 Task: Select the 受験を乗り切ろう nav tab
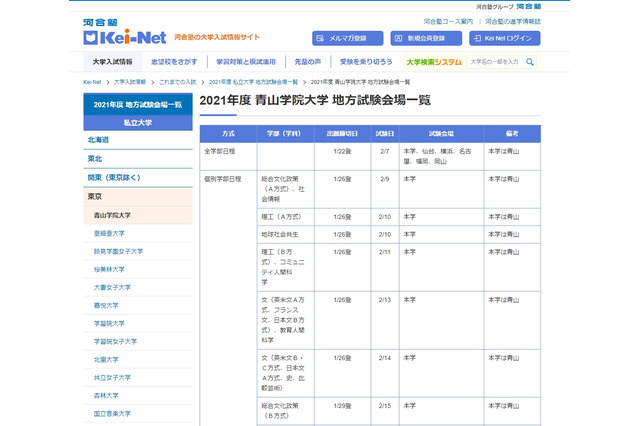[366, 62]
